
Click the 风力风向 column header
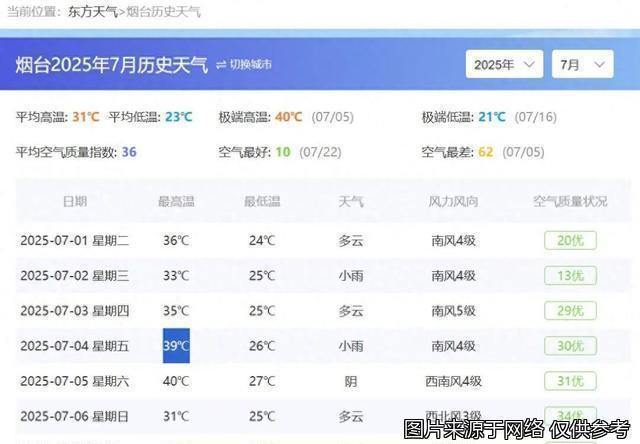pyautogui.click(x=453, y=201)
